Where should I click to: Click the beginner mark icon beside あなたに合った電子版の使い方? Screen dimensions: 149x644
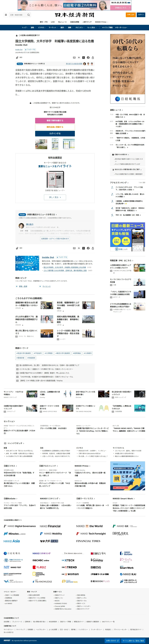click(113, 170)
